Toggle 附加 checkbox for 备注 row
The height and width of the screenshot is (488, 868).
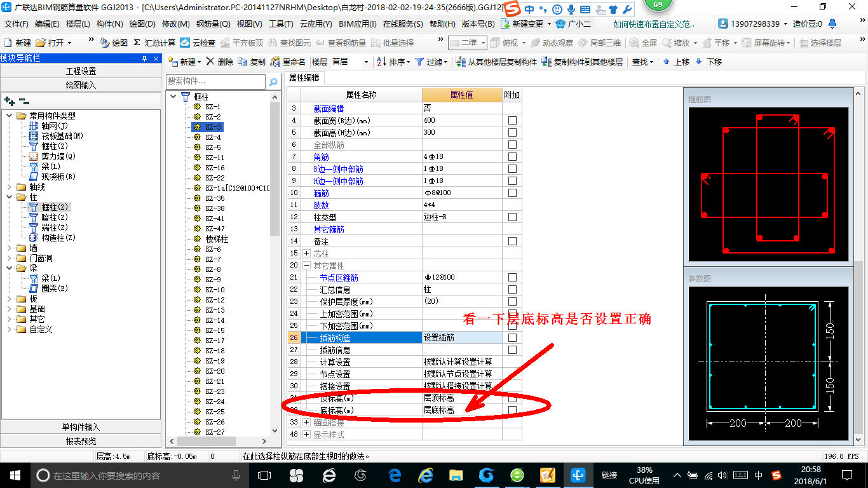[x=512, y=241]
